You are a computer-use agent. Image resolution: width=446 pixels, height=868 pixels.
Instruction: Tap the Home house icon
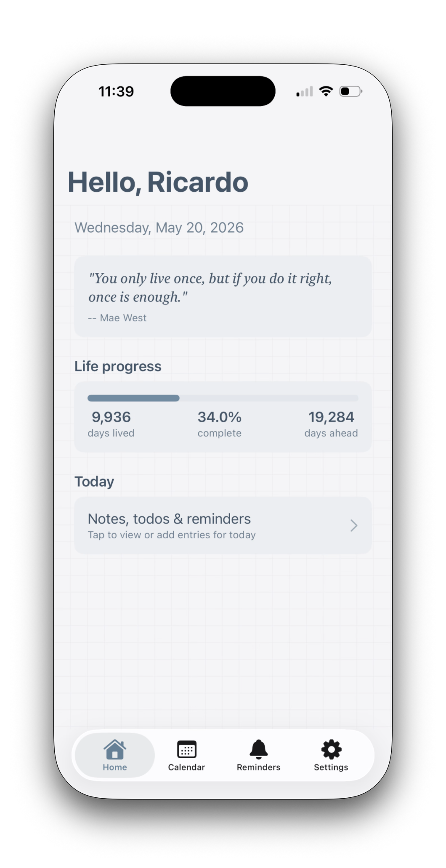click(x=115, y=749)
